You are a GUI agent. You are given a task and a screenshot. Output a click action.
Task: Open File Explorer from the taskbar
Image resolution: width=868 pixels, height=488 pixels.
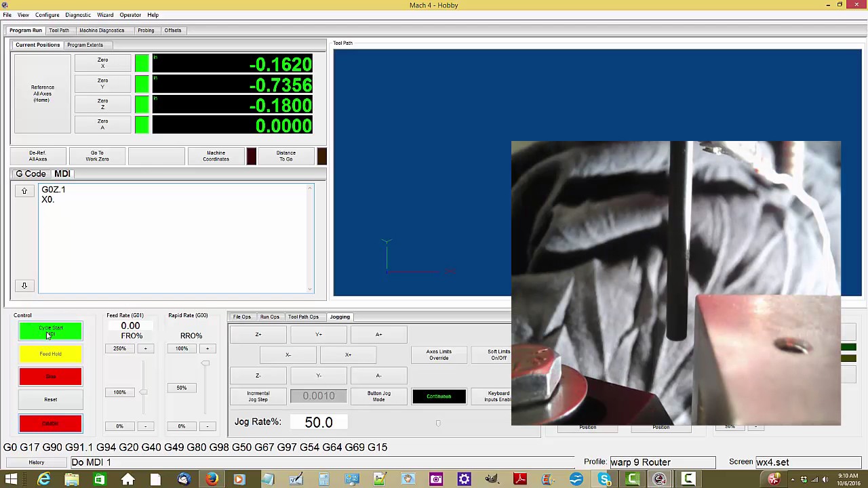pyautogui.click(x=71, y=479)
